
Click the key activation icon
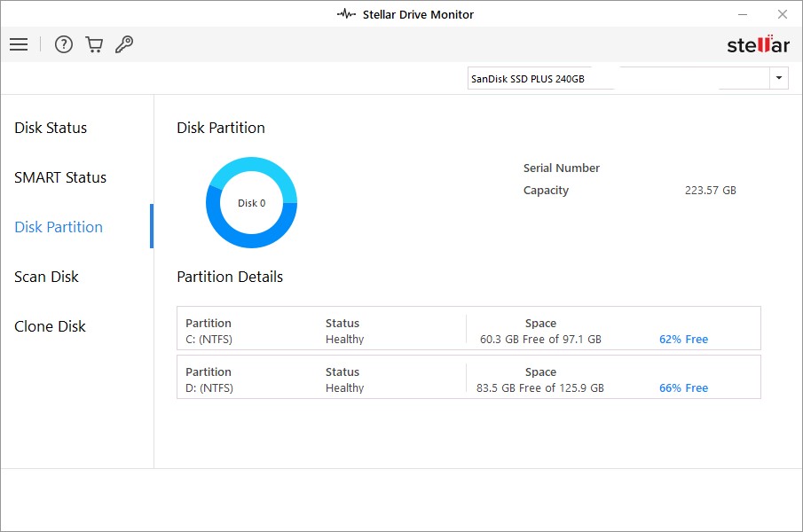click(124, 44)
